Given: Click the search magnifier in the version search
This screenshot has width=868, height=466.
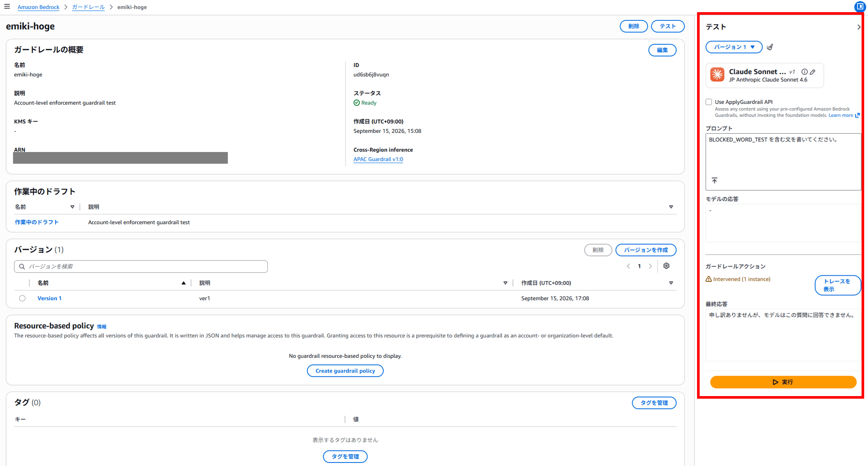Looking at the screenshot, I should [x=22, y=266].
